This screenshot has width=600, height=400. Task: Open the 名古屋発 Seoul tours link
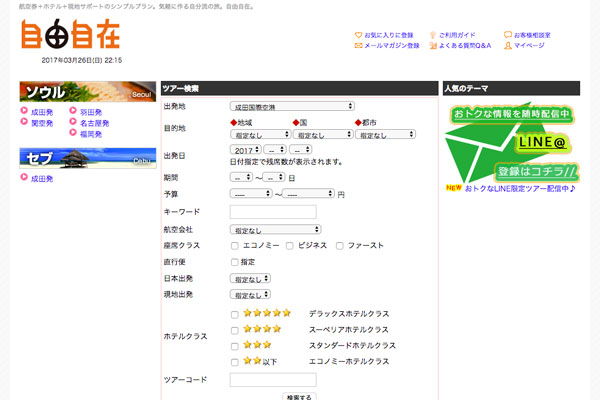(x=95, y=123)
